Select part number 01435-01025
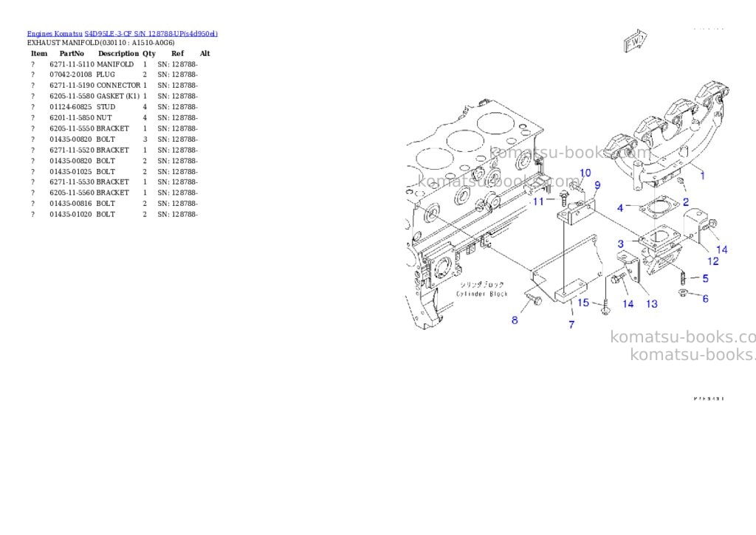756x535 pixels. [70, 172]
